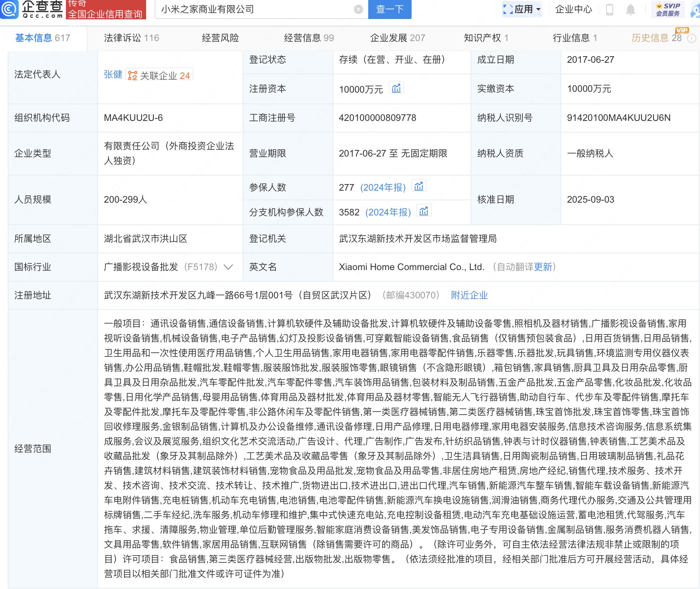Clear the search box with X icon
This screenshot has width=700, height=589.
359,9
